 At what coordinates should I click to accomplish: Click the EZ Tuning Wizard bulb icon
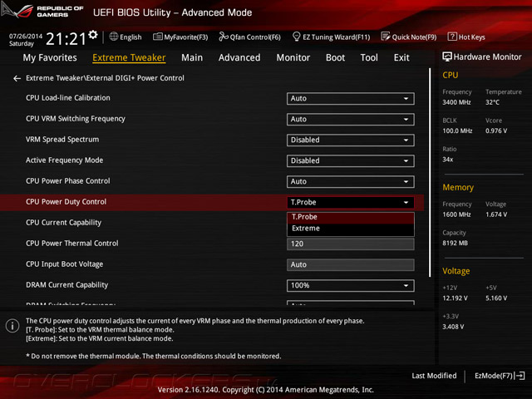click(x=296, y=37)
